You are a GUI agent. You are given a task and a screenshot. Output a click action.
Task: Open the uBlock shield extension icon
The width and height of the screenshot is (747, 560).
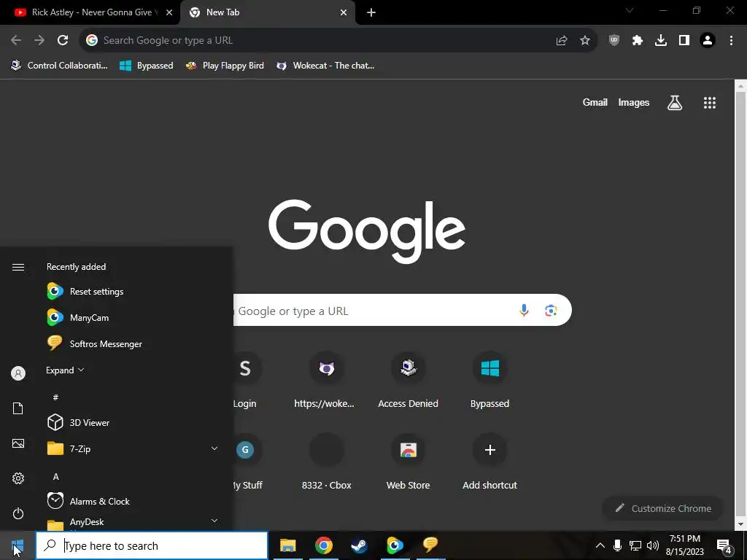point(614,41)
